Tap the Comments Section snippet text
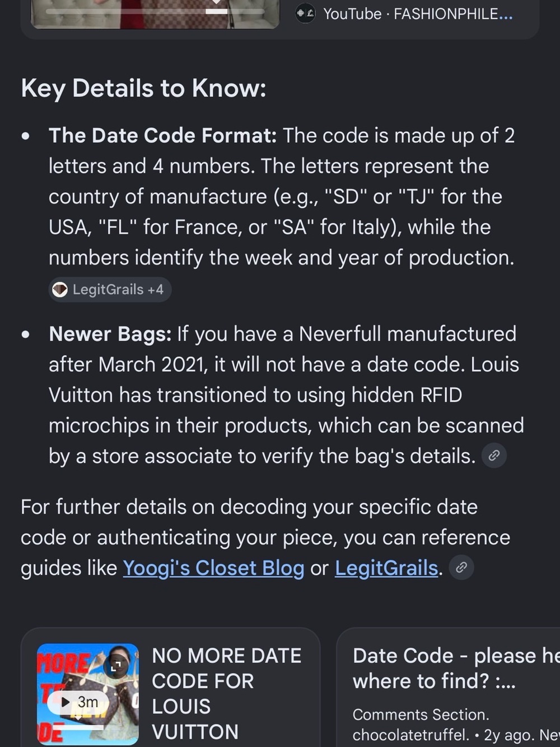This screenshot has width=560, height=747. coord(421,714)
